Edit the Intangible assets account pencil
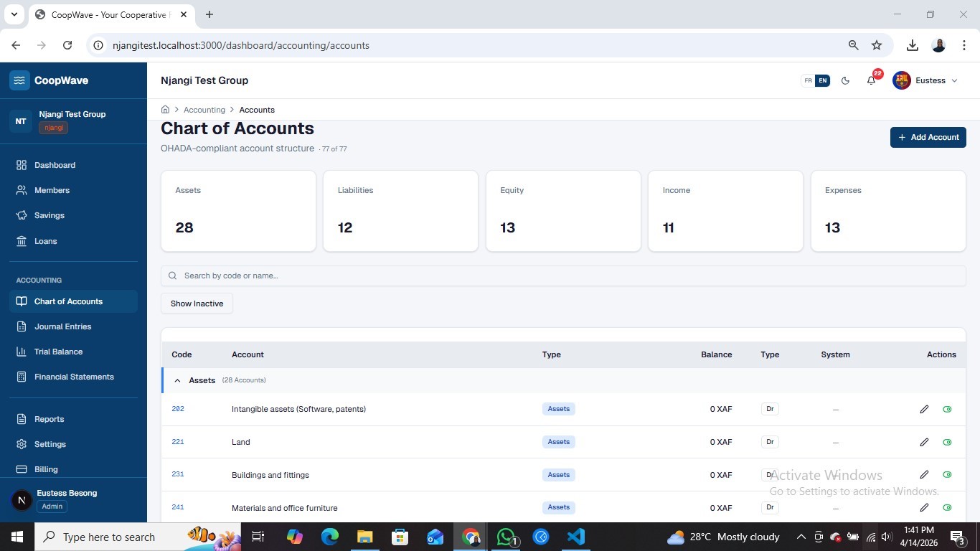Screen dimensions: 980x551 coord(924,409)
